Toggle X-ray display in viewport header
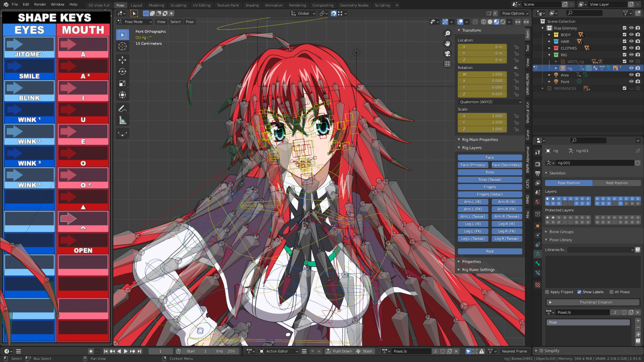Screen dimensions: 644x362 tap(475, 22)
